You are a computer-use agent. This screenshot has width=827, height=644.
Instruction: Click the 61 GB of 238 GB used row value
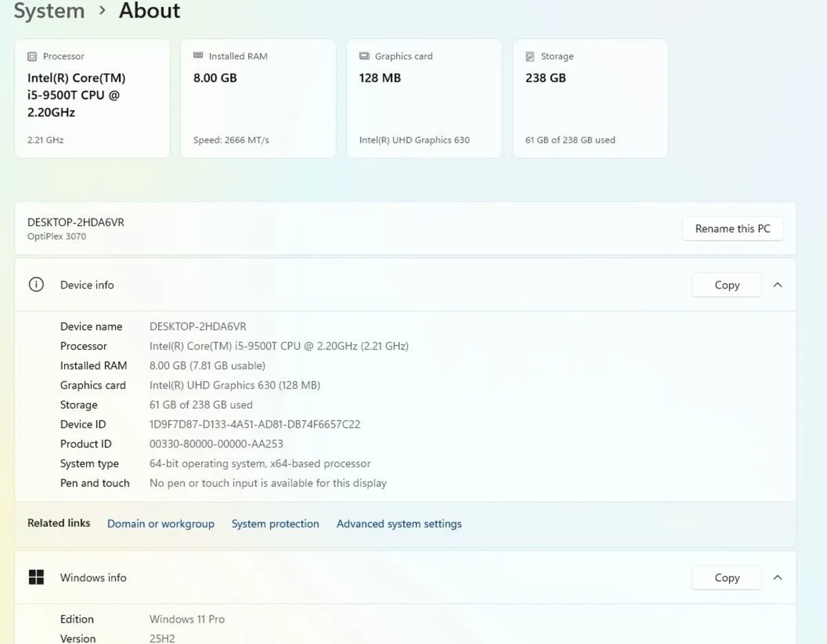click(x=201, y=404)
